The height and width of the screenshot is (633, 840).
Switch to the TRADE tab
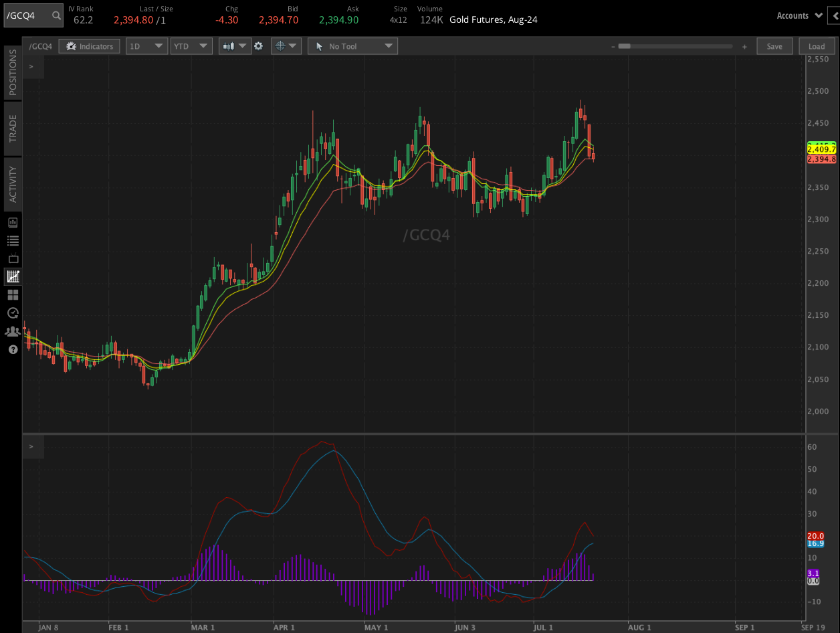[11, 128]
